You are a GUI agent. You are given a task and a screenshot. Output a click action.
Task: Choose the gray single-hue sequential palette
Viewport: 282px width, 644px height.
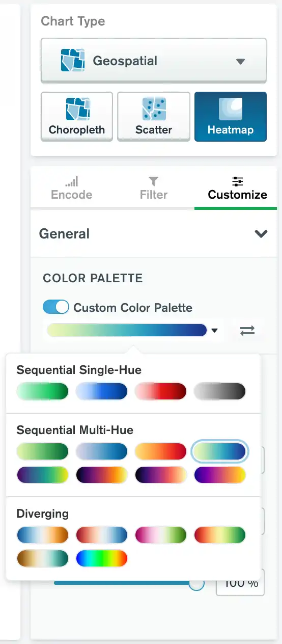[x=220, y=391]
